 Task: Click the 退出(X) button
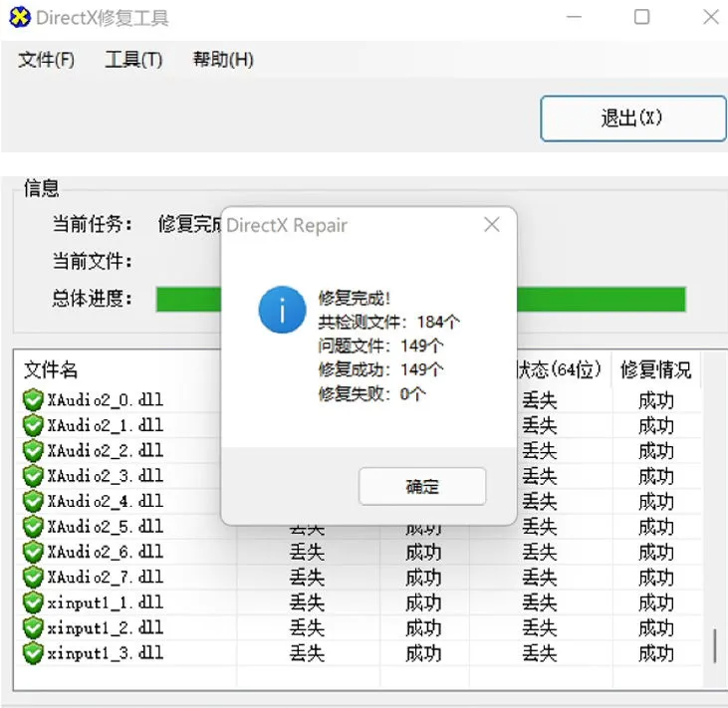click(x=633, y=118)
